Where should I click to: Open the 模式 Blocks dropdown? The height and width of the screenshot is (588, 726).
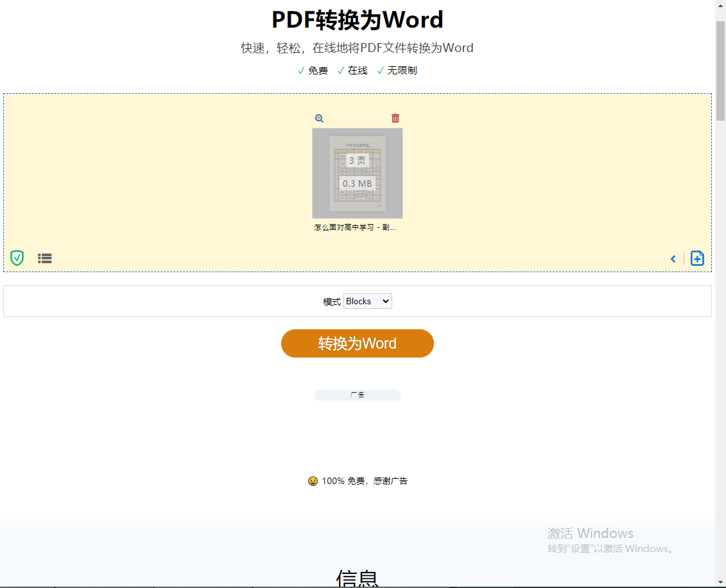[x=367, y=301]
